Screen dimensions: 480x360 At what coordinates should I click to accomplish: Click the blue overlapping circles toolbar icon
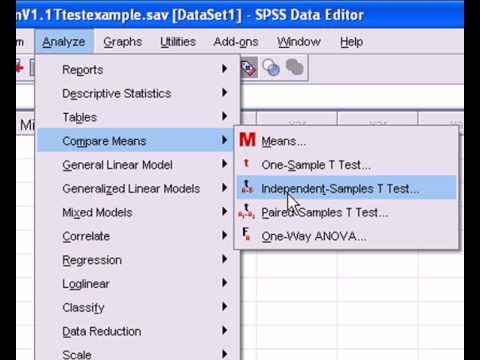tap(271, 68)
